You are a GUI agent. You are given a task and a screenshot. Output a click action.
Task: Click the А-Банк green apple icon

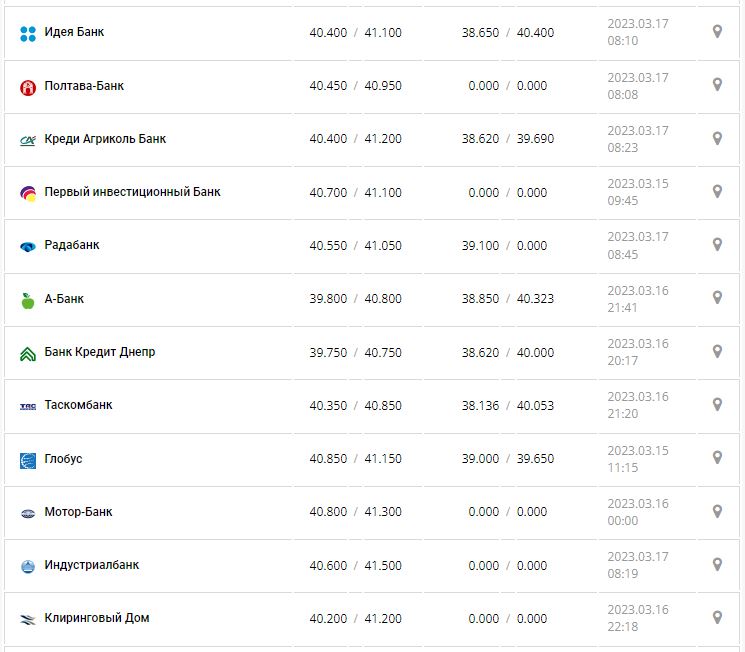[x=28, y=299]
